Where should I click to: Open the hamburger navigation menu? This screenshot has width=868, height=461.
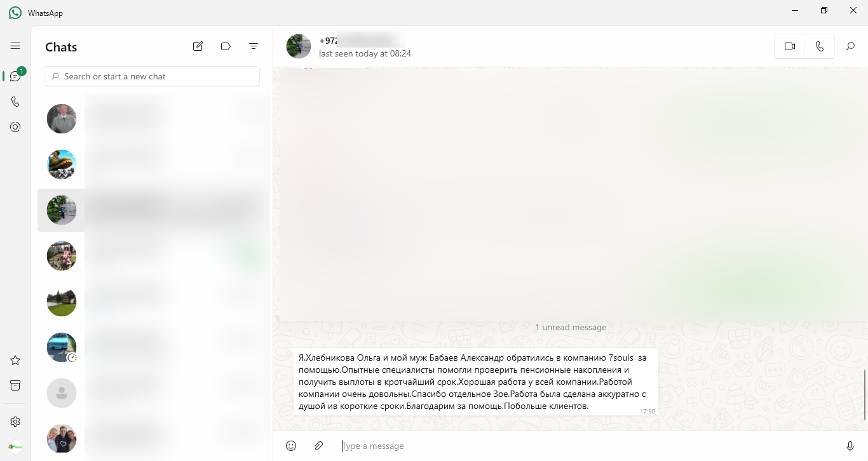tap(15, 46)
